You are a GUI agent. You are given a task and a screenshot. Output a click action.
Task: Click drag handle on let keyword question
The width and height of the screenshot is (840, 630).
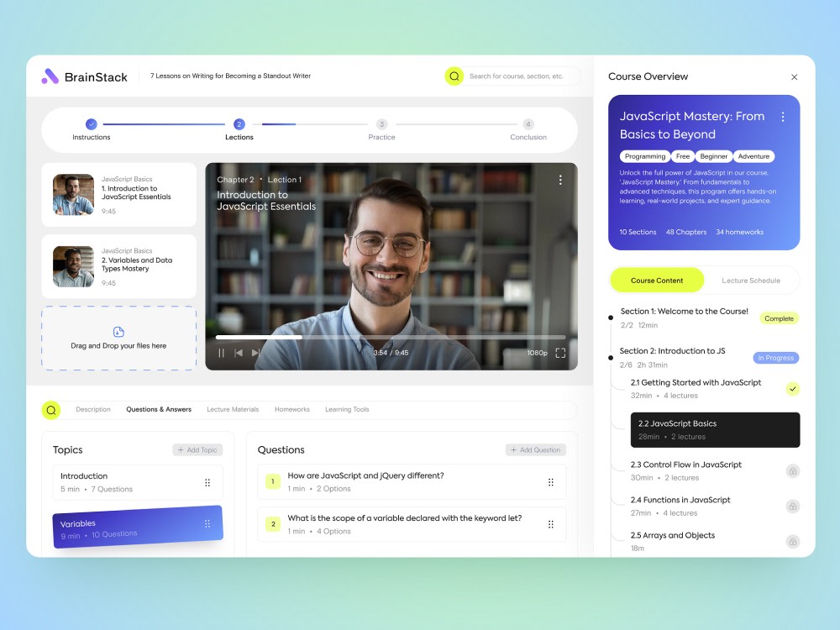pos(551,524)
